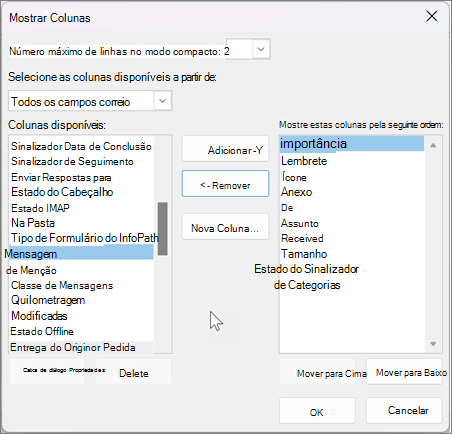This screenshot has width=452, height=434.
Task: Expand the 'Todos os campos correio' dropdown
Action: (x=163, y=101)
